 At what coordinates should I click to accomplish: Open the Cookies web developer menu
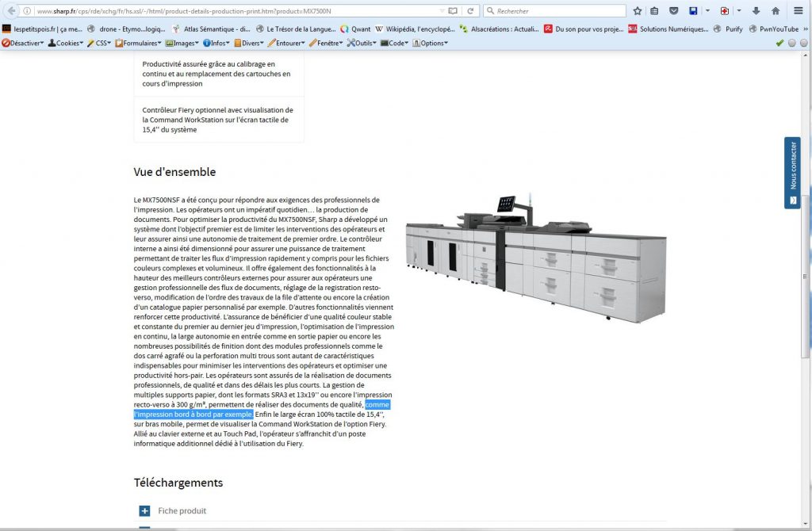[66, 43]
